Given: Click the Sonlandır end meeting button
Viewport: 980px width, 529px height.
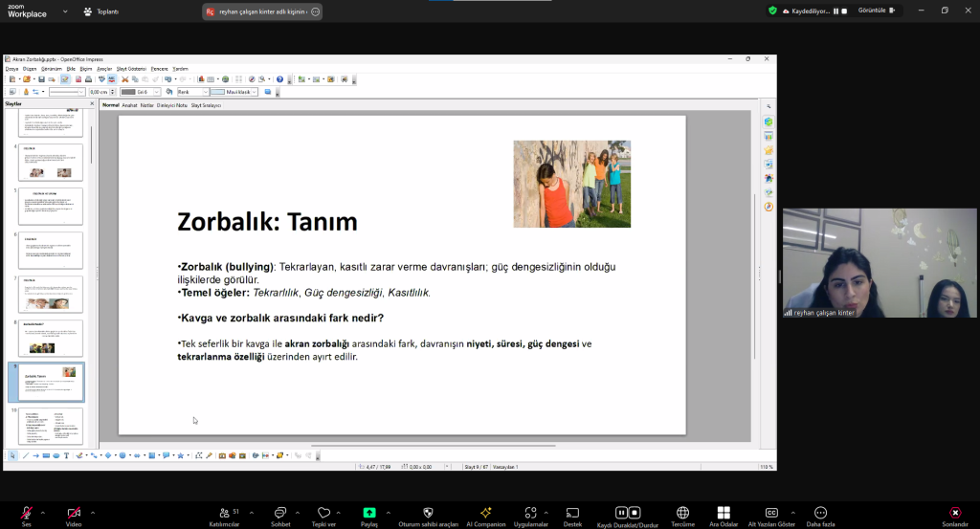Looking at the screenshot, I should (x=954, y=513).
